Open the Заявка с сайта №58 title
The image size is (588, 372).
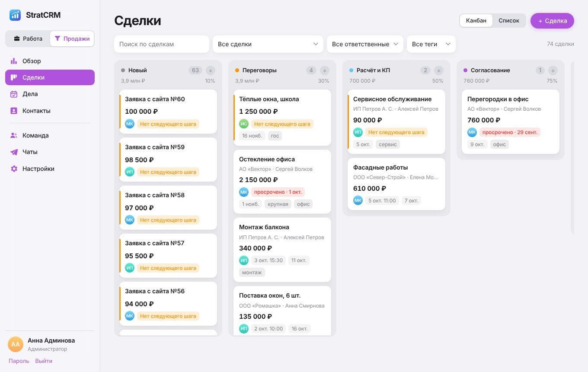pos(155,195)
